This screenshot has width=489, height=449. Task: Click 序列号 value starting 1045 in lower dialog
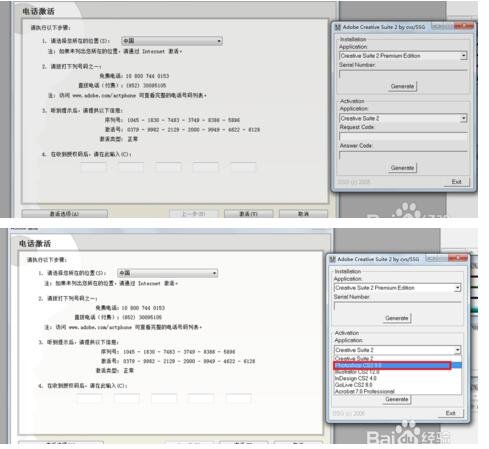179,352
